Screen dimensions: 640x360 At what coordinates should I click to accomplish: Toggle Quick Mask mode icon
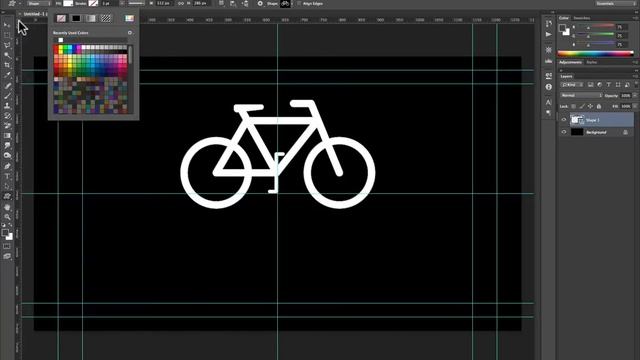[7, 247]
